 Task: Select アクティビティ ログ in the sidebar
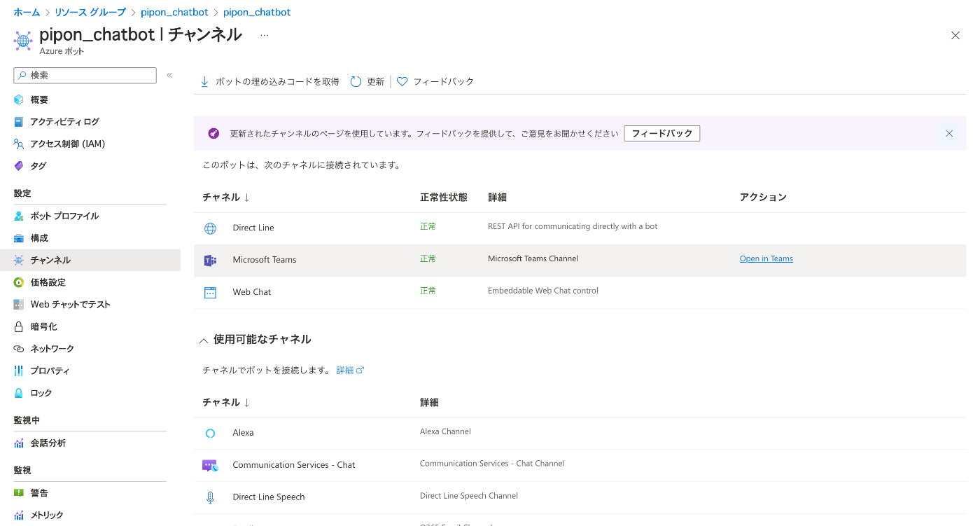[65, 122]
